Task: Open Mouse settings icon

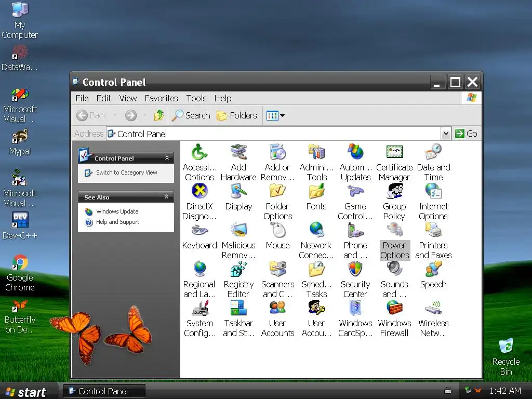Action: 277,230
